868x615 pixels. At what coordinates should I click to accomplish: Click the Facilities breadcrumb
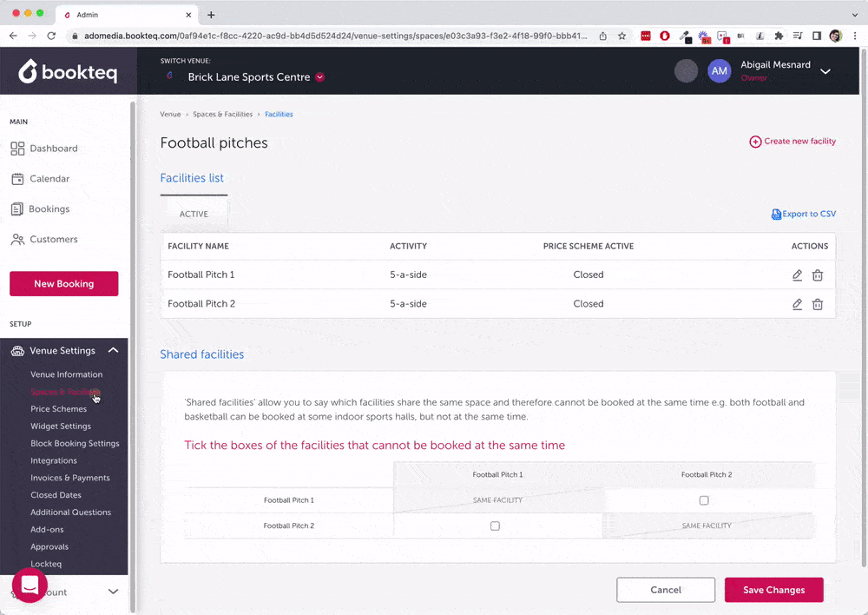pos(279,114)
